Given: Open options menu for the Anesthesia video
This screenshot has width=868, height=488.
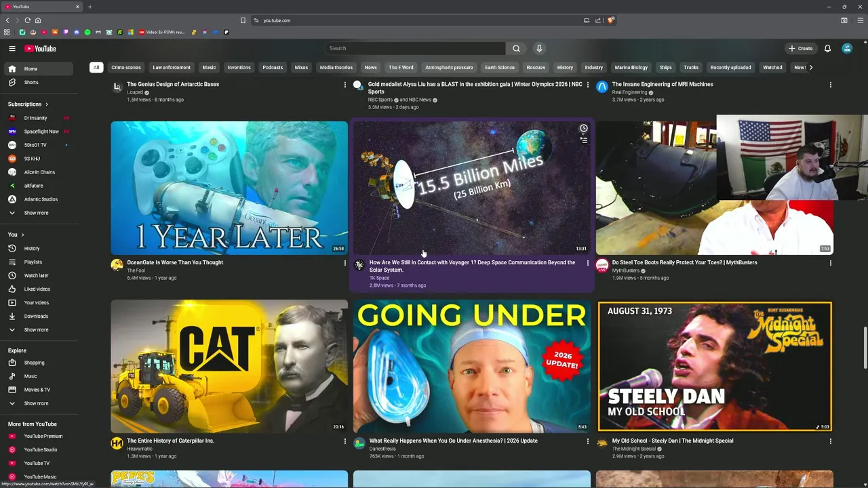Looking at the screenshot, I should pyautogui.click(x=587, y=441).
